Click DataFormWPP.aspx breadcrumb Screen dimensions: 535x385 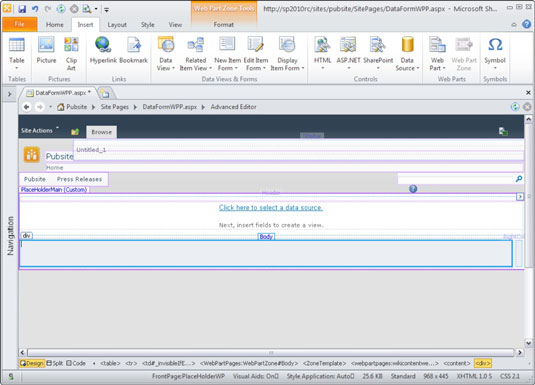(x=170, y=107)
